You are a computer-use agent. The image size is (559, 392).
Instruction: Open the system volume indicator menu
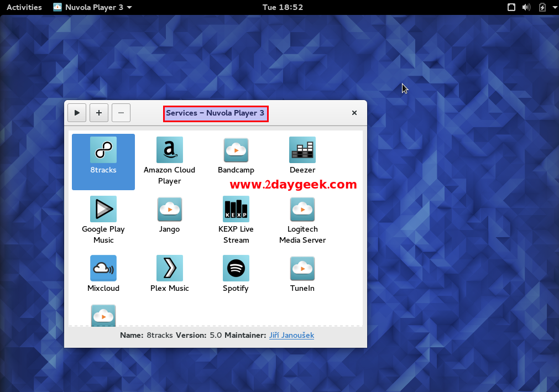coord(526,7)
